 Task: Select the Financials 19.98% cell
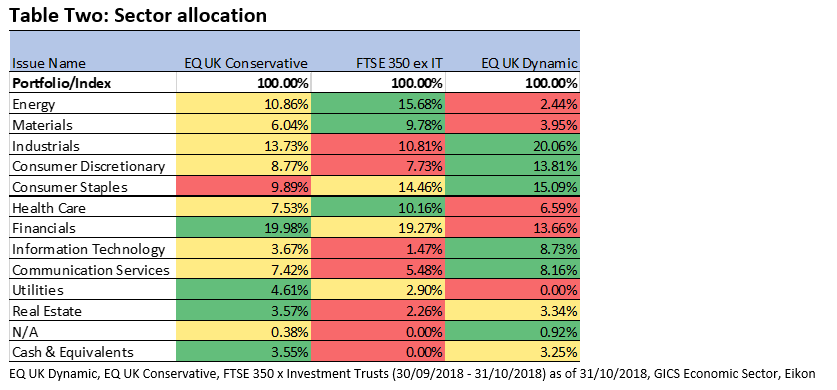243,228
